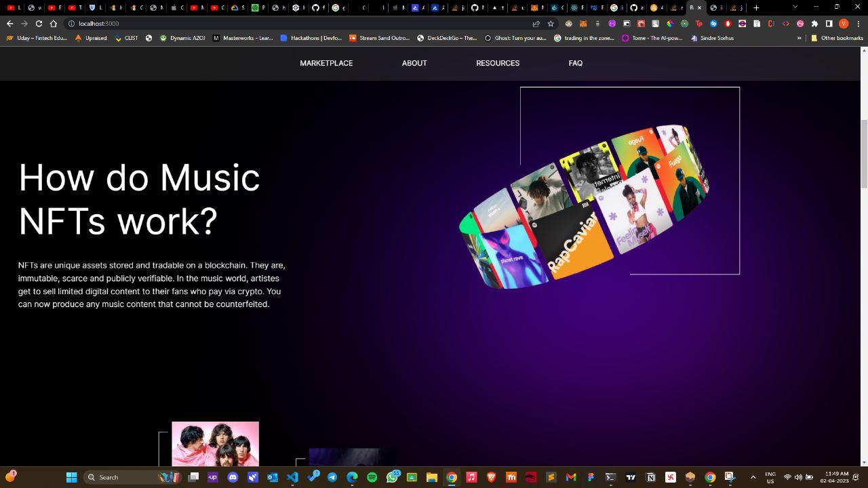Click the browser forward arrow
This screenshot has width=868, height=488.
tap(24, 24)
